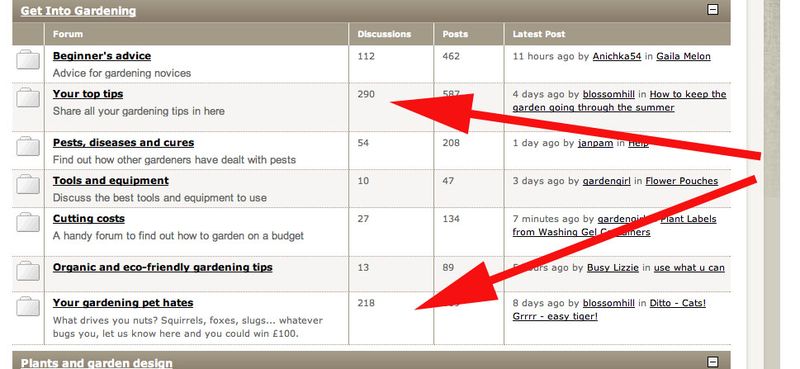Screen dimensions: 800x369
Task: Click posts count 462 for Beginner's advice
Action: [451, 56]
